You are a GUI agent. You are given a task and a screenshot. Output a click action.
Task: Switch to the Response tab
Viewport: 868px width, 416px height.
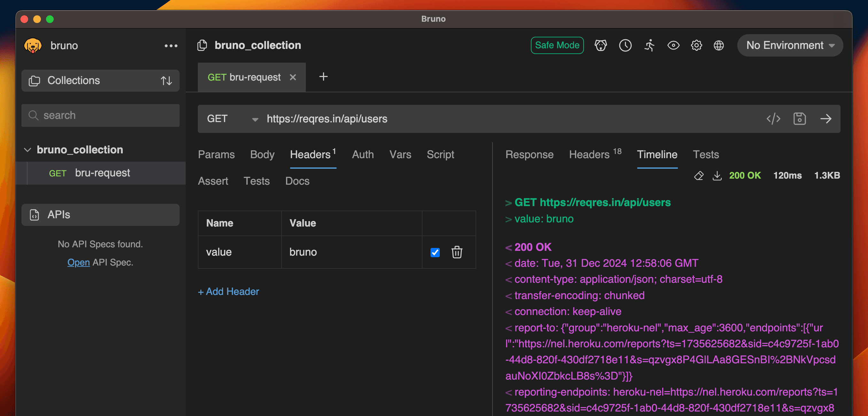(x=529, y=155)
